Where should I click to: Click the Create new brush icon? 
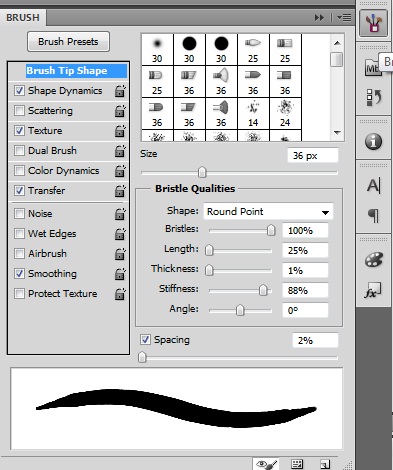pos(325,464)
